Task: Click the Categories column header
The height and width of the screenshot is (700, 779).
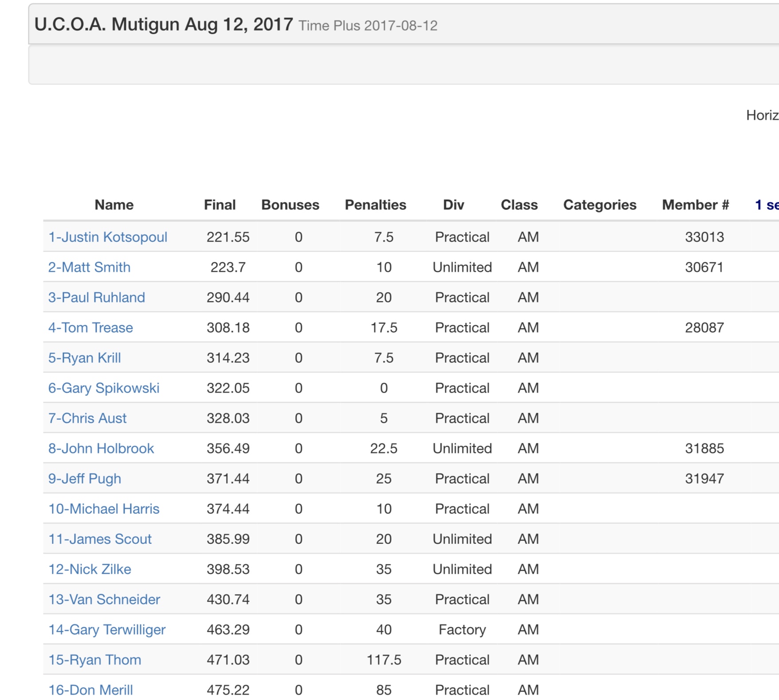Action: coord(600,204)
